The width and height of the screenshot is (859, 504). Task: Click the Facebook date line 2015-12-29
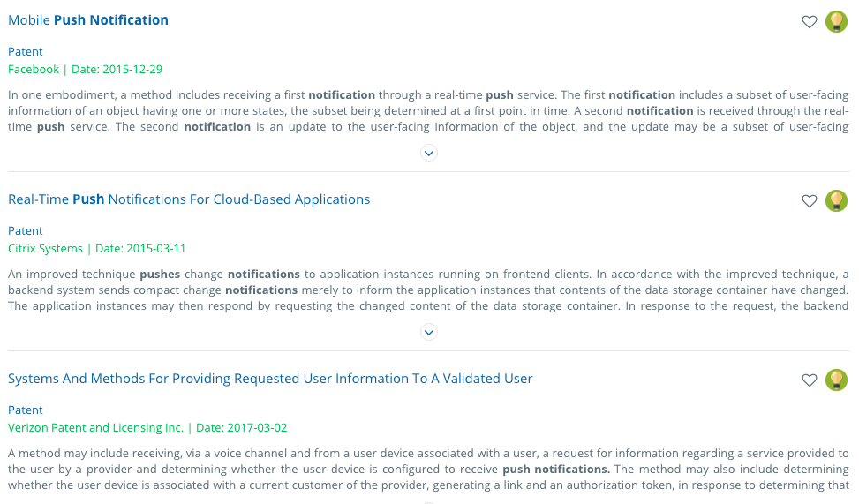pyautogui.click(x=85, y=70)
